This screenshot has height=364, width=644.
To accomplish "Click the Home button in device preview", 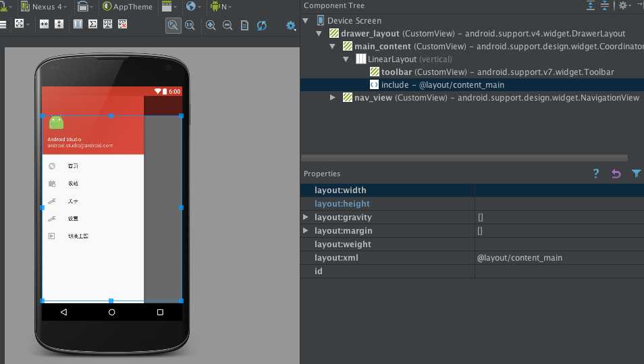I will [x=111, y=312].
